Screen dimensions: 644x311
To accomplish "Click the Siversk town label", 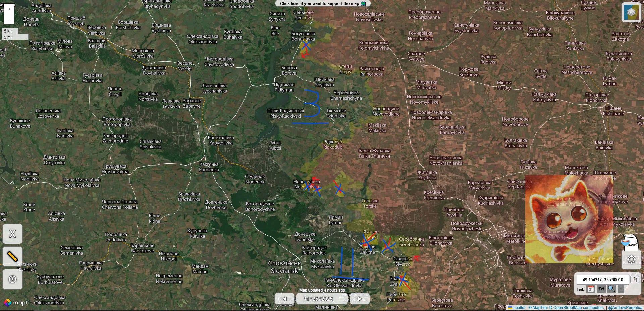I will click(403, 261).
